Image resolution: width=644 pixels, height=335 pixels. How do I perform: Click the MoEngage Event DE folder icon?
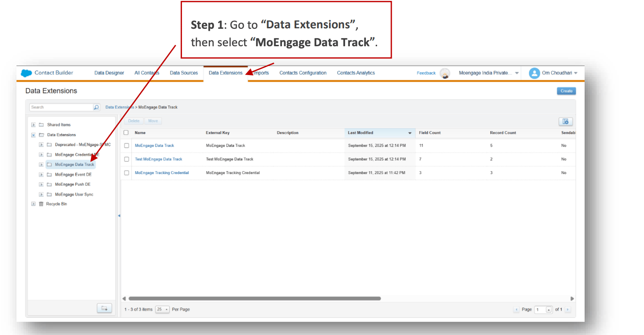[50, 175]
